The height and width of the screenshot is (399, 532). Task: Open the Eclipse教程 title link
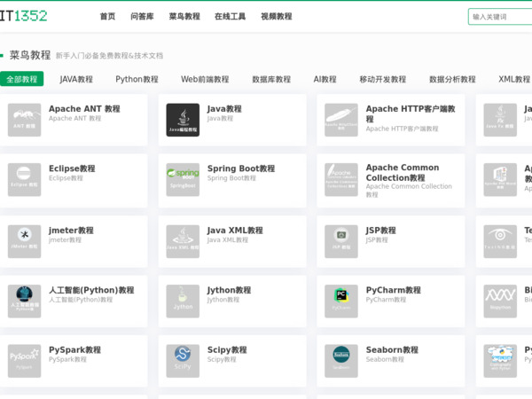(x=72, y=168)
